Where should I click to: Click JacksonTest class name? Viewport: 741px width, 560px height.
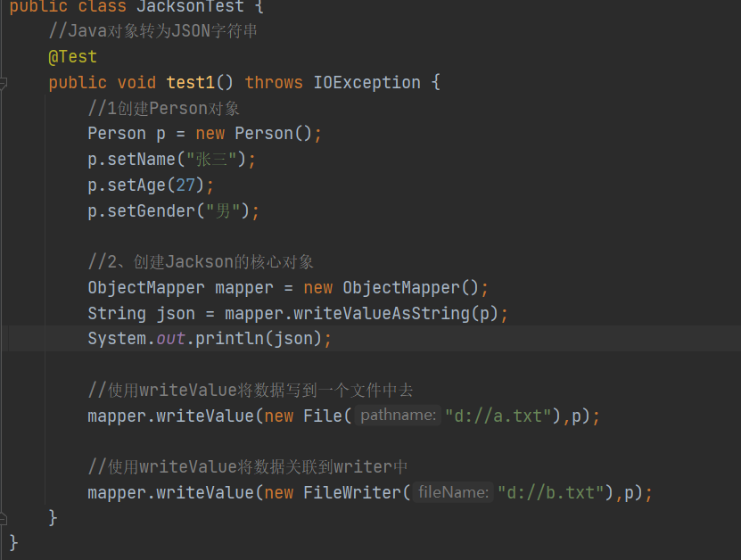point(191,6)
